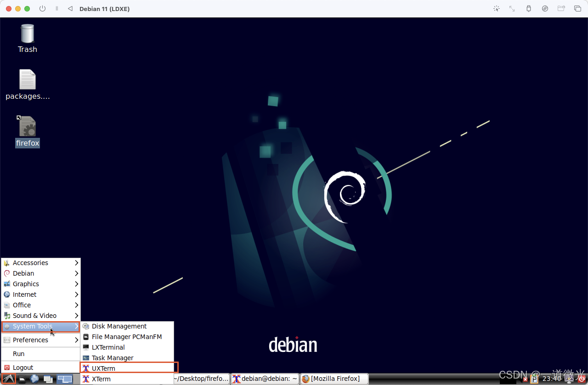Switch to ~/Desktop/firefo... taskbar window
Screen dimensions: 588x385
(x=201, y=379)
